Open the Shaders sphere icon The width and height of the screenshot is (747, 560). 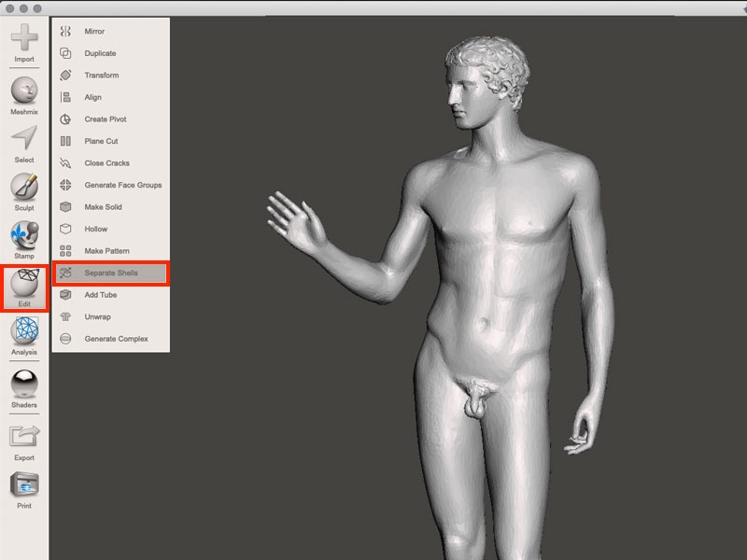pos(24,385)
